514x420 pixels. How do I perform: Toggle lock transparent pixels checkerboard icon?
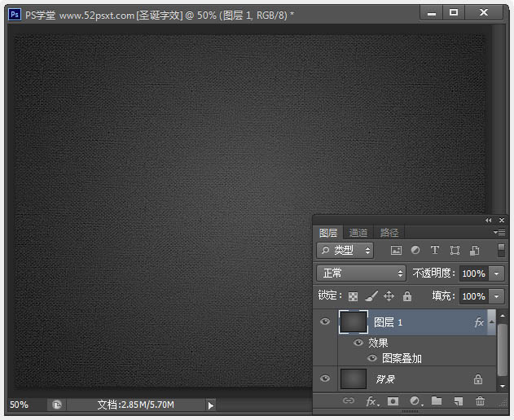point(354,297)
